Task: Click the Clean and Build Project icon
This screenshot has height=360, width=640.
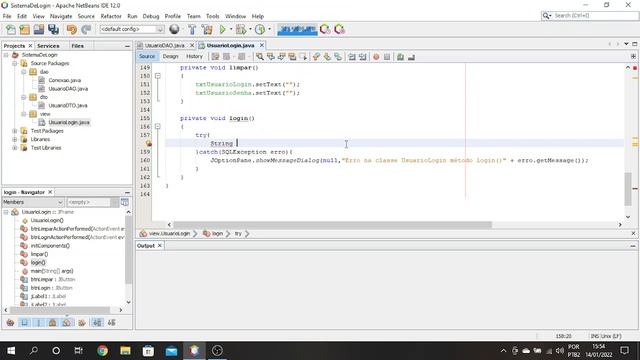Action: tap(207, 29)
